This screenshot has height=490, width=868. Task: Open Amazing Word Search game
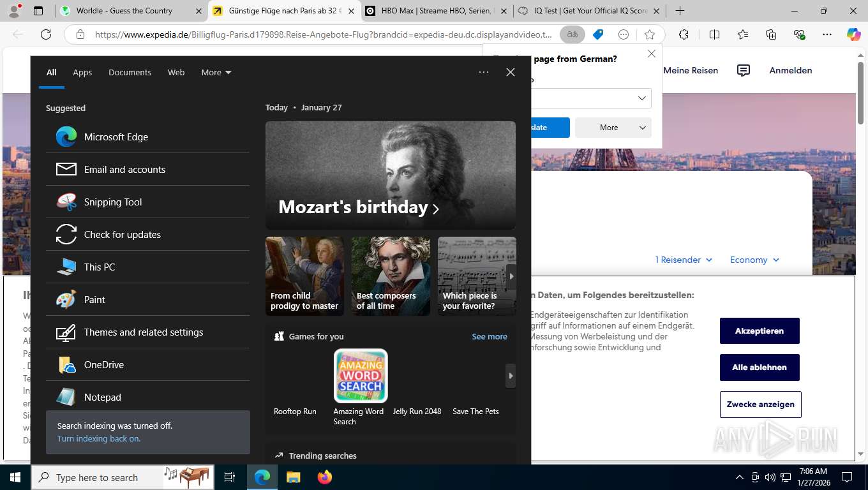[x=360, y=387]
